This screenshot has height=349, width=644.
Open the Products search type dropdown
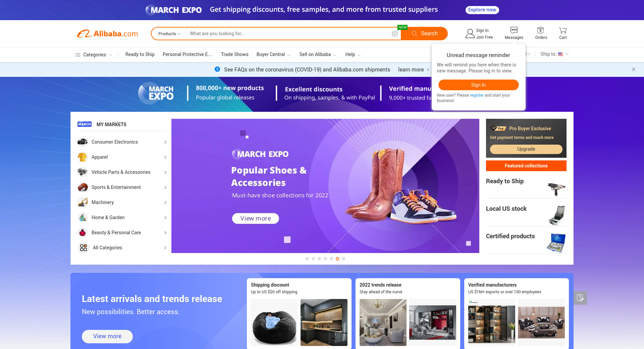click(x=169, y=34)
